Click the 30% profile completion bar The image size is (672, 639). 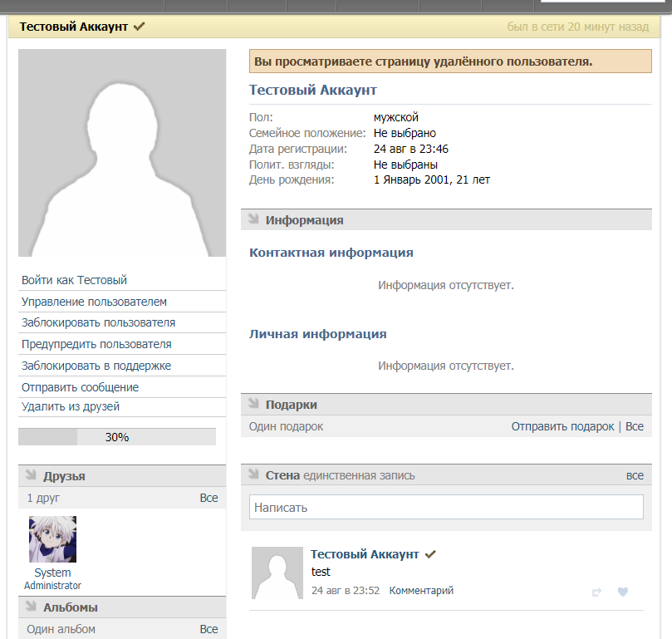click(x=117, y=437)
